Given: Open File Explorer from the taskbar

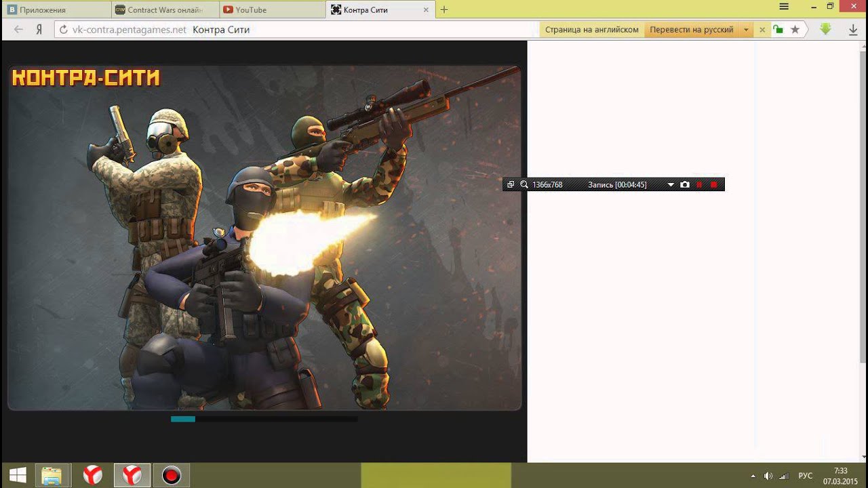Looking at the screenshot, I should (52, 476).
